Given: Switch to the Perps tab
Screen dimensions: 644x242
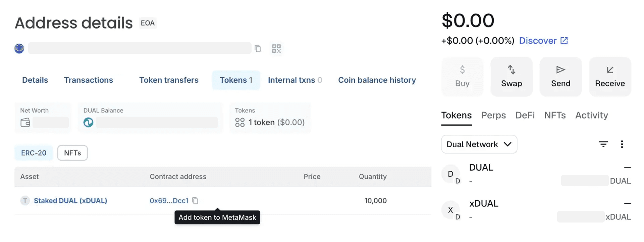Looking at the screenshot, I should tap(493, 115).
